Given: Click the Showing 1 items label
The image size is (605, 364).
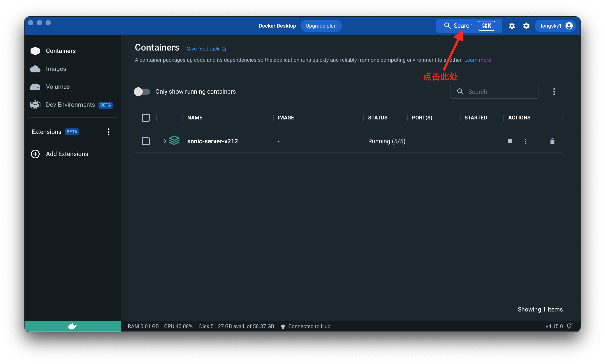Looking at the screenshot, I should click(x=540, y=309).
